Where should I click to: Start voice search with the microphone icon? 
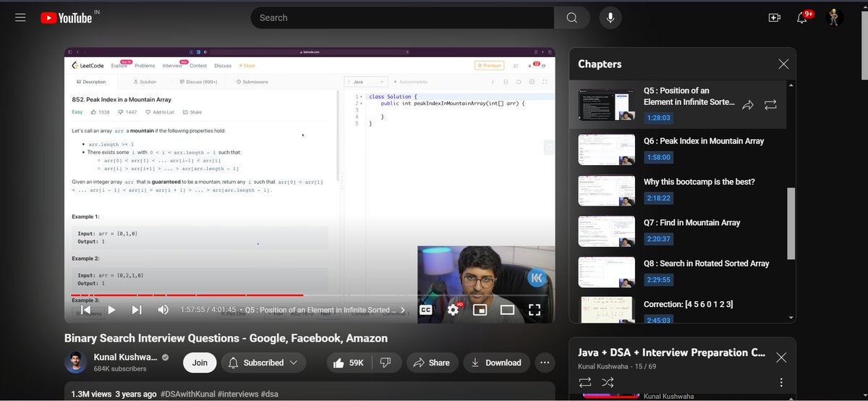[610, 17]
